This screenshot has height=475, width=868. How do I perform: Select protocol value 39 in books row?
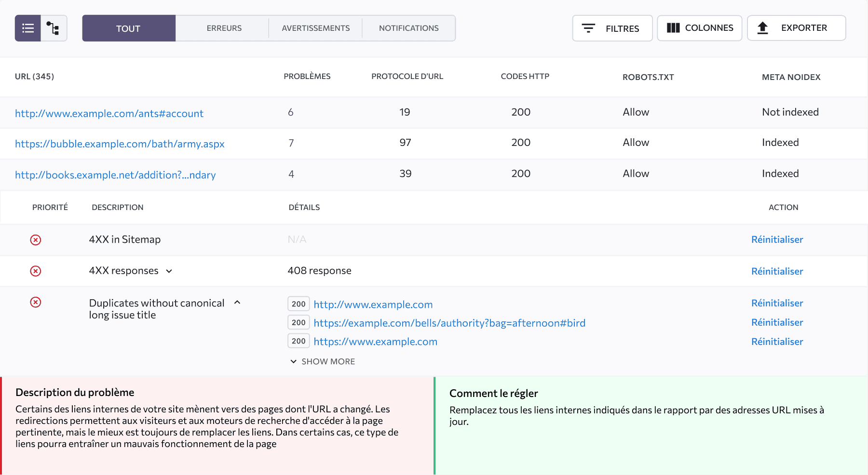click(x=406, y=173)
